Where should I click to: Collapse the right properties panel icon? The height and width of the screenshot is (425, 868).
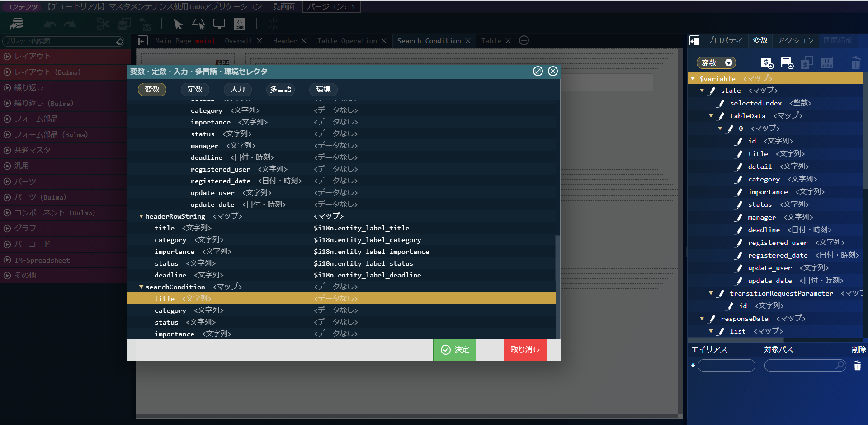pos(694,41)
